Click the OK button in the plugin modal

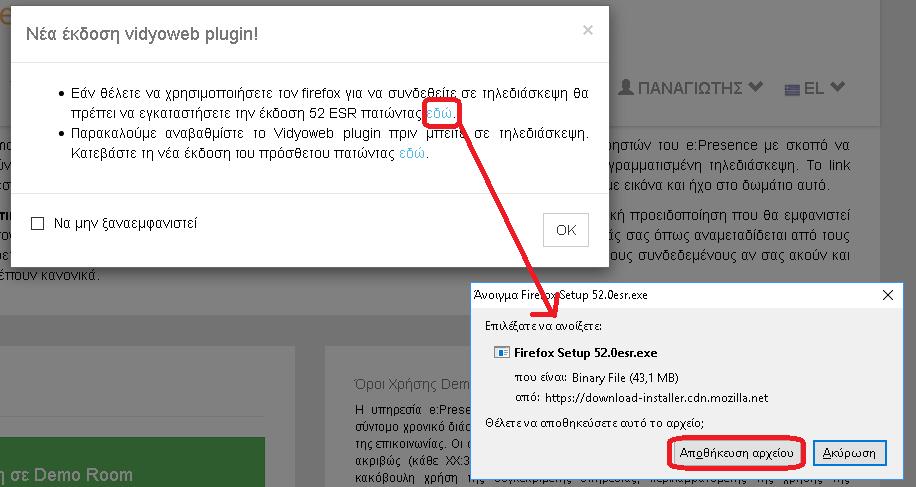coord(565,230)
